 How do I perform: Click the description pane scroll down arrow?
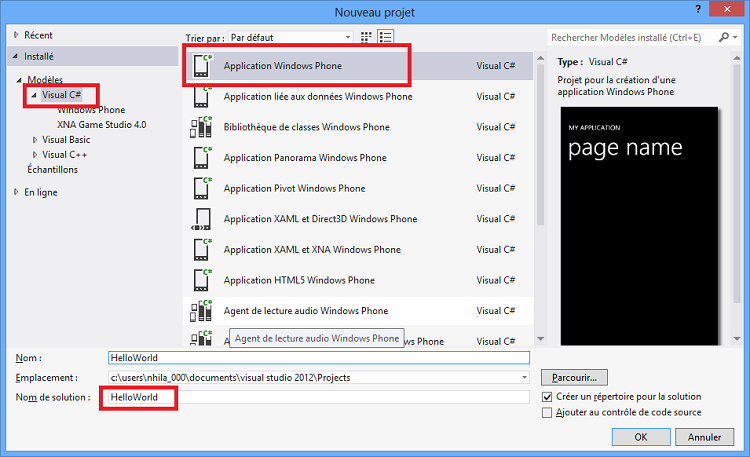[x=737, y=339]
